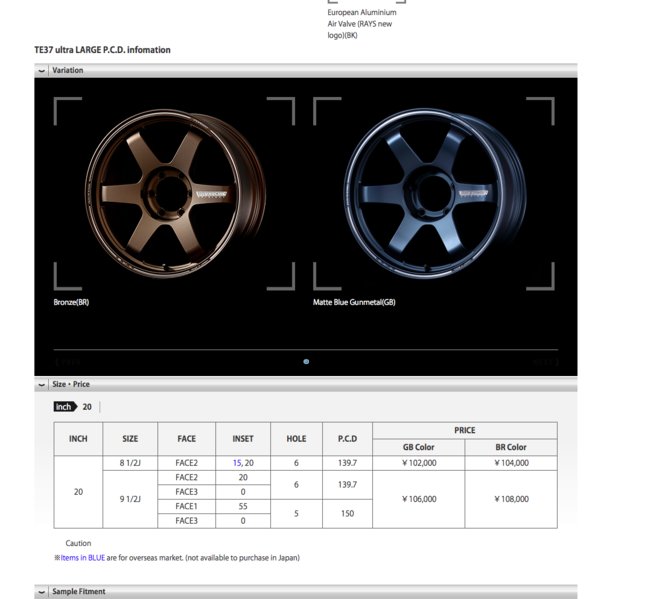Screen dimensions: 668x599
Task: Open the Size • Price section header
Action: tap(306, 384)
